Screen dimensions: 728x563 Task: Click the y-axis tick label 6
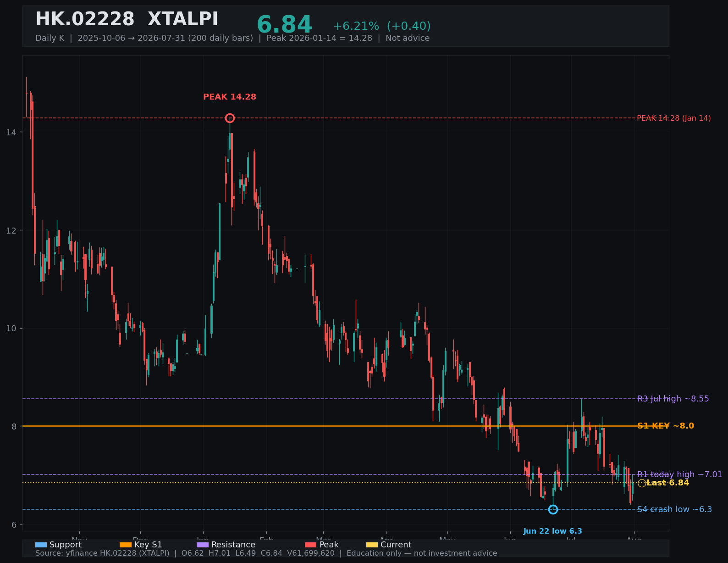tap(14, 525)
